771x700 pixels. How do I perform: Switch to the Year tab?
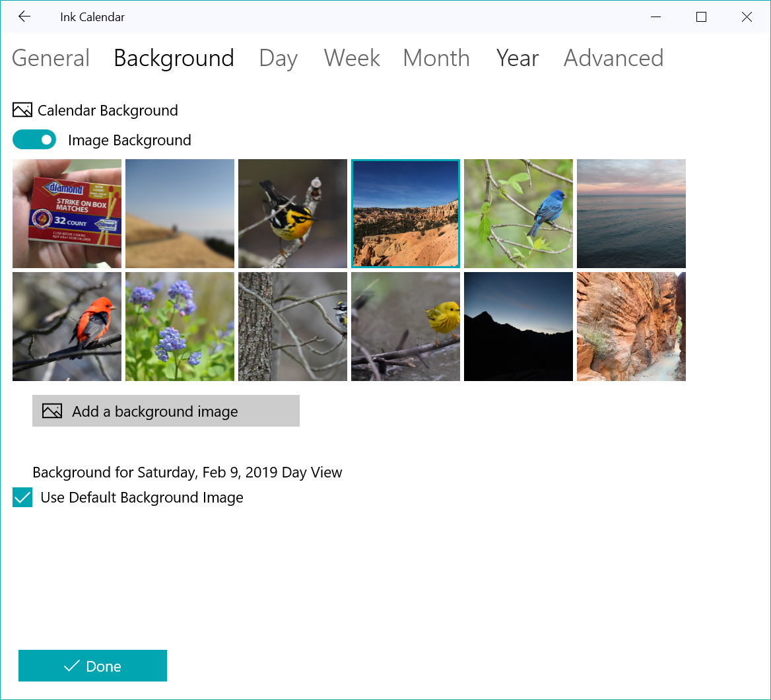coord(518,58)
